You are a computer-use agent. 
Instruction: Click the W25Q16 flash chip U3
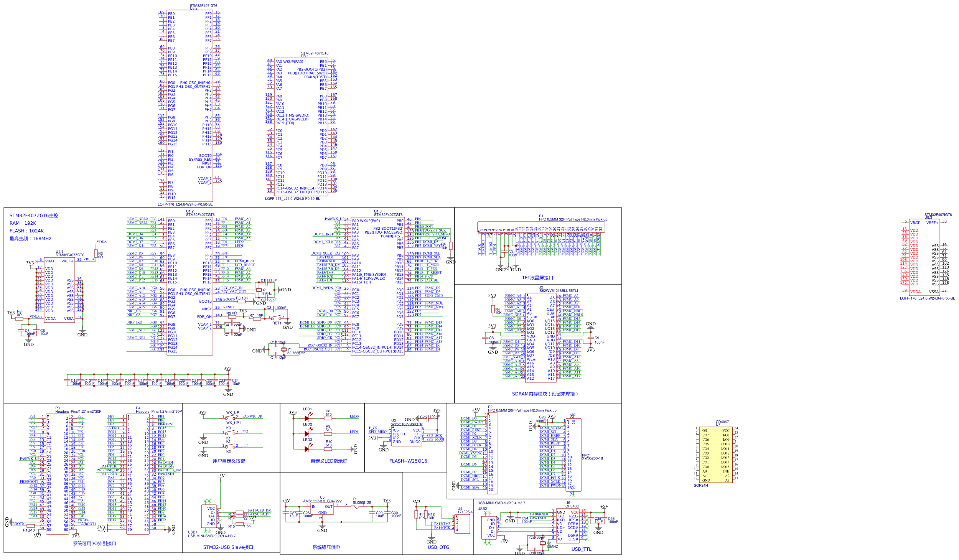coord(407,435)
